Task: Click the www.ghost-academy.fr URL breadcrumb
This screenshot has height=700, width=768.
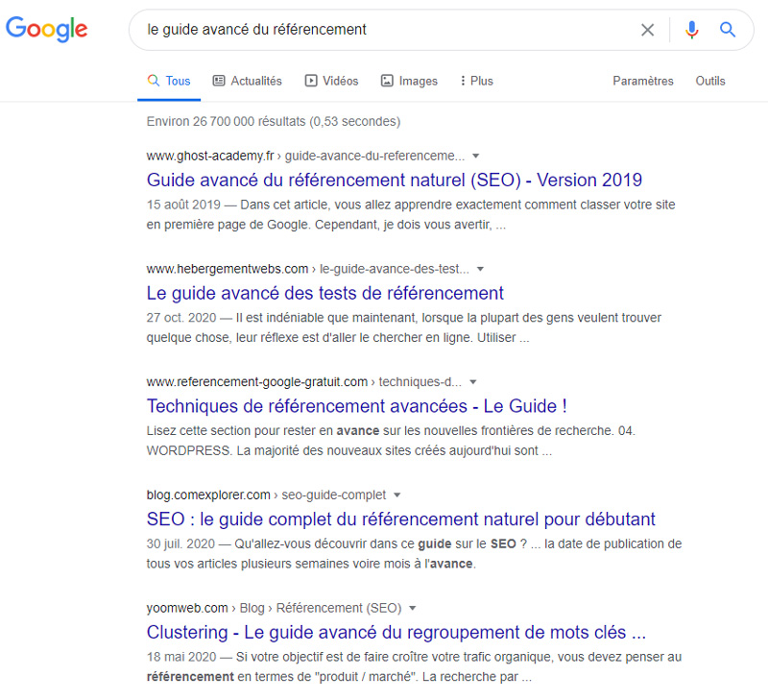Action: coord(305,156)
